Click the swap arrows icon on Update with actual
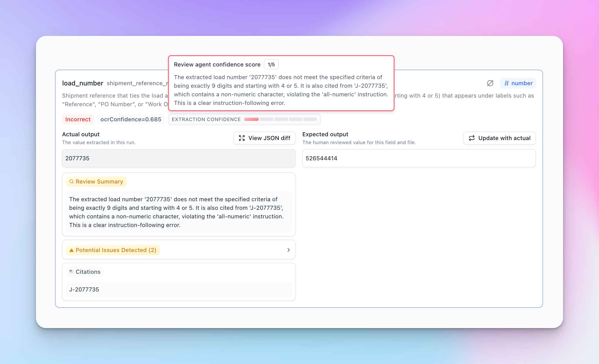 pos(472,138)
